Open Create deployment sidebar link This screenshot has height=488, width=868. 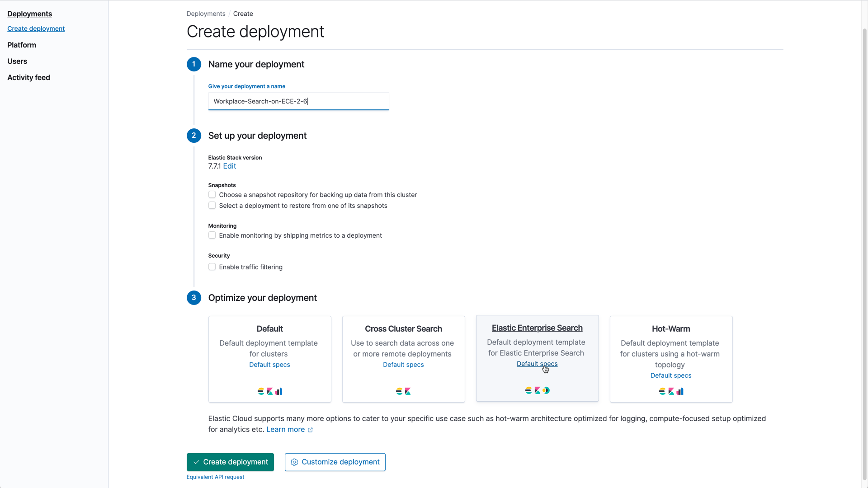(36, 28)
